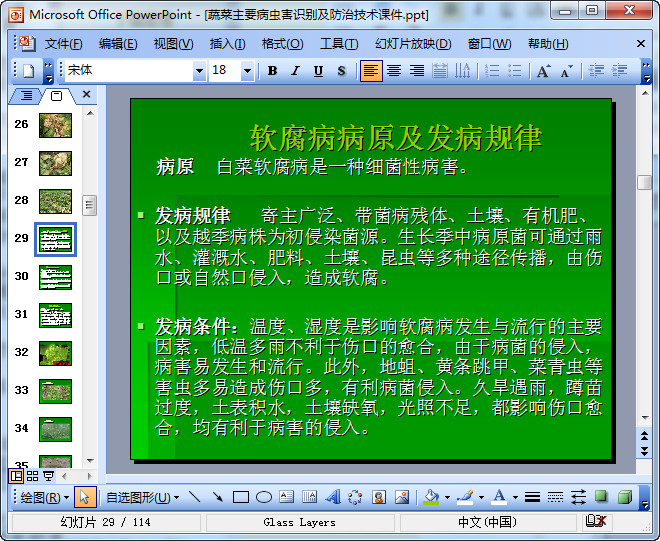The width and height of the screenshot is (660, 541).
Task: Toggle italic text formatting
Action: point(295,71)
